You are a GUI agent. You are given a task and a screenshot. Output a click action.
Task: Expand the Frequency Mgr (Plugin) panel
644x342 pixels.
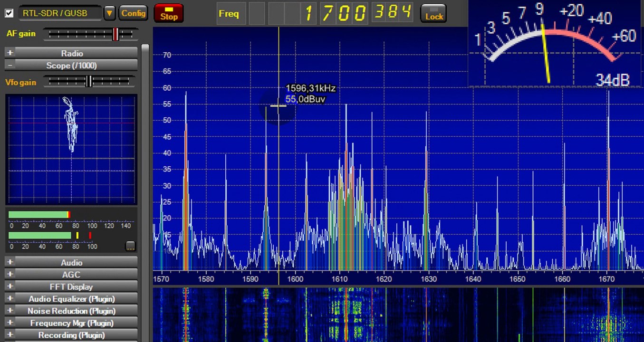71,323
